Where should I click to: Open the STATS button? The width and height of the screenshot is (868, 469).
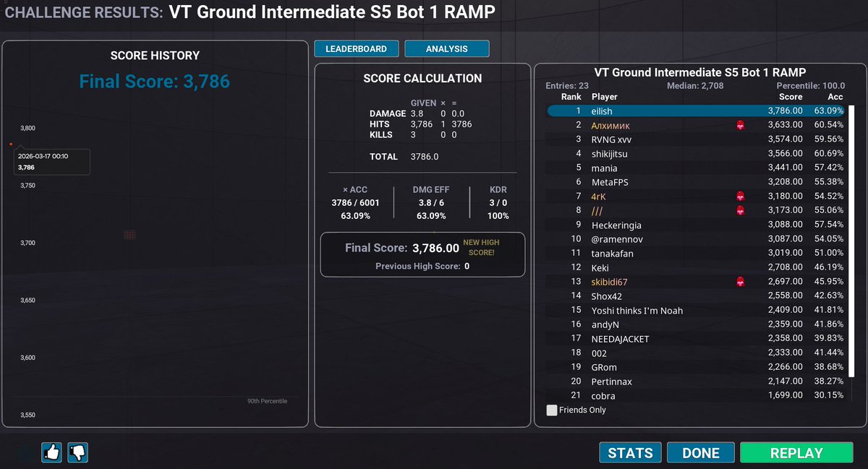tap(630, 453)
